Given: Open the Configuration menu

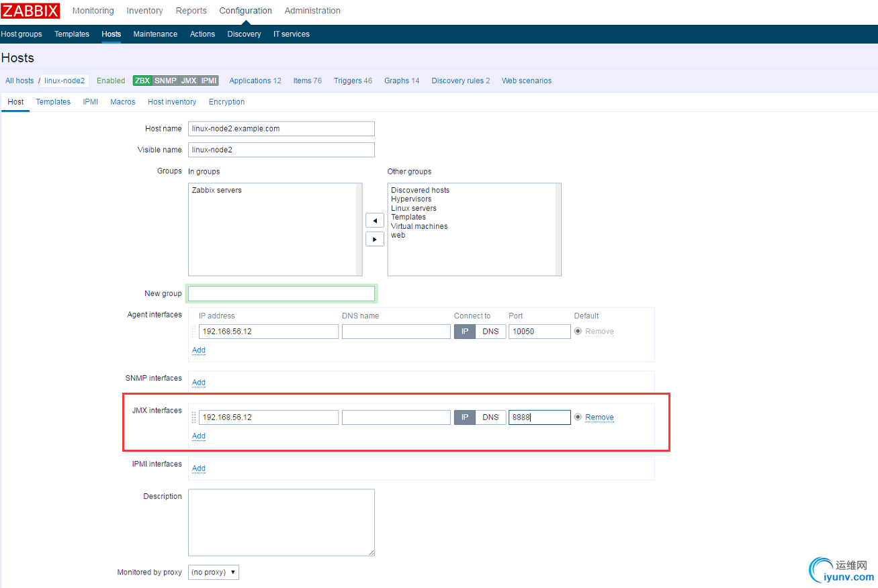Looking at the screenshot, I should coord(246,11).
